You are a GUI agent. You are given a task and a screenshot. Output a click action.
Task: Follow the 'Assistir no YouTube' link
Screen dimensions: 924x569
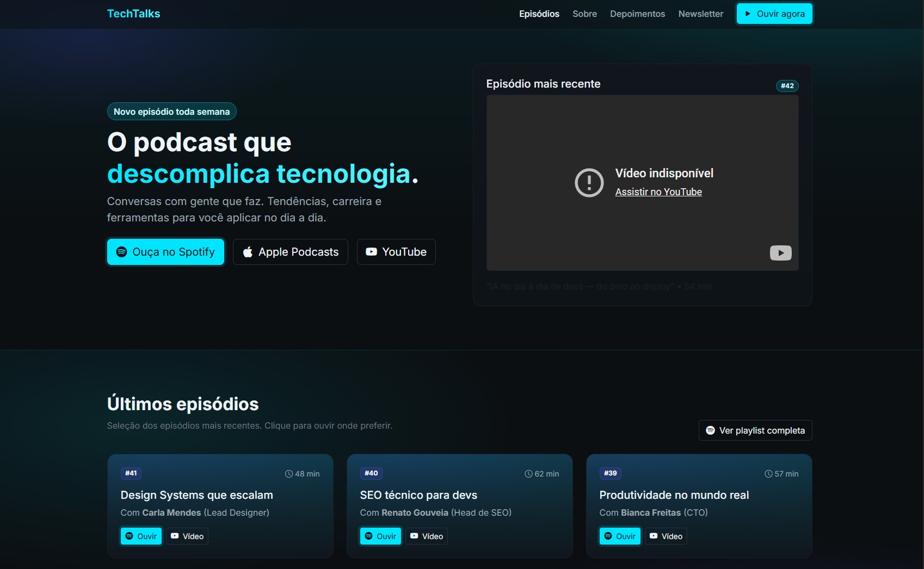click(x=658, y=192)
